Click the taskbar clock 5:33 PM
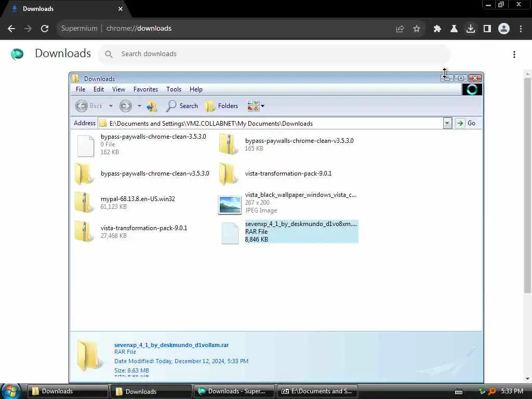 (x=512, y=391)
